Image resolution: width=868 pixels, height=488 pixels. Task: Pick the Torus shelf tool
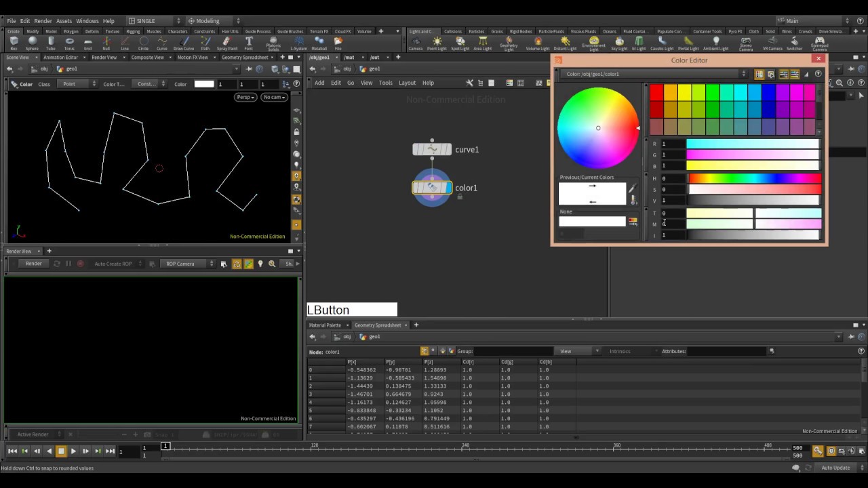[x=69, y=43]
